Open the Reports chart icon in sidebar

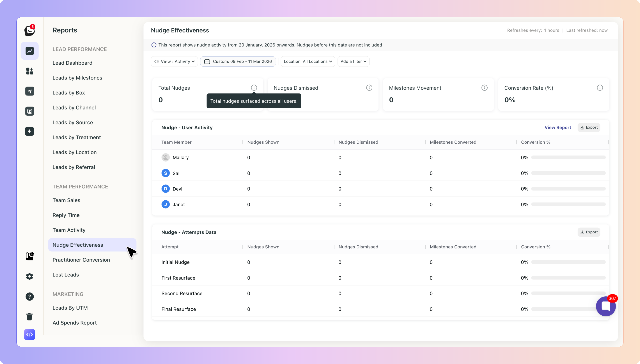pos(29,51)
